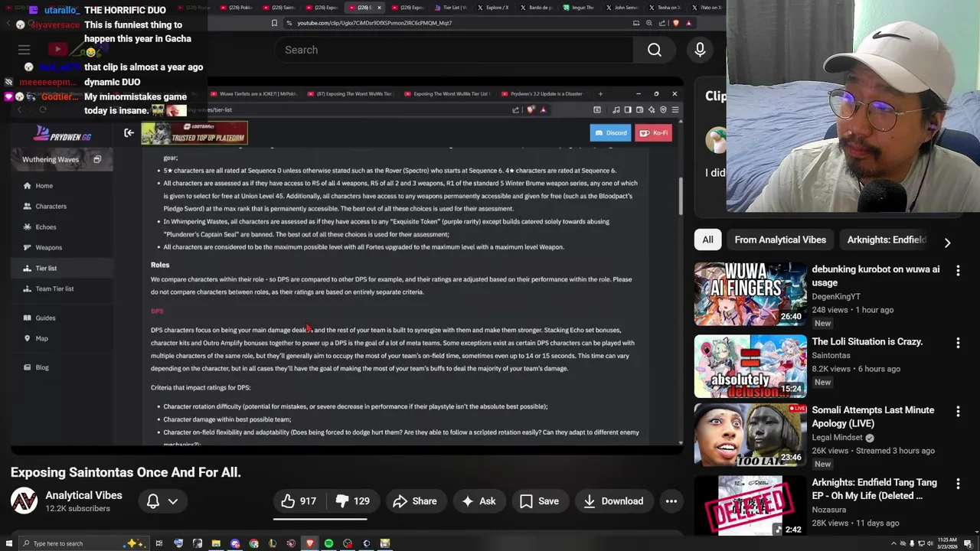Download the video
980x551 pixels.
613,501
